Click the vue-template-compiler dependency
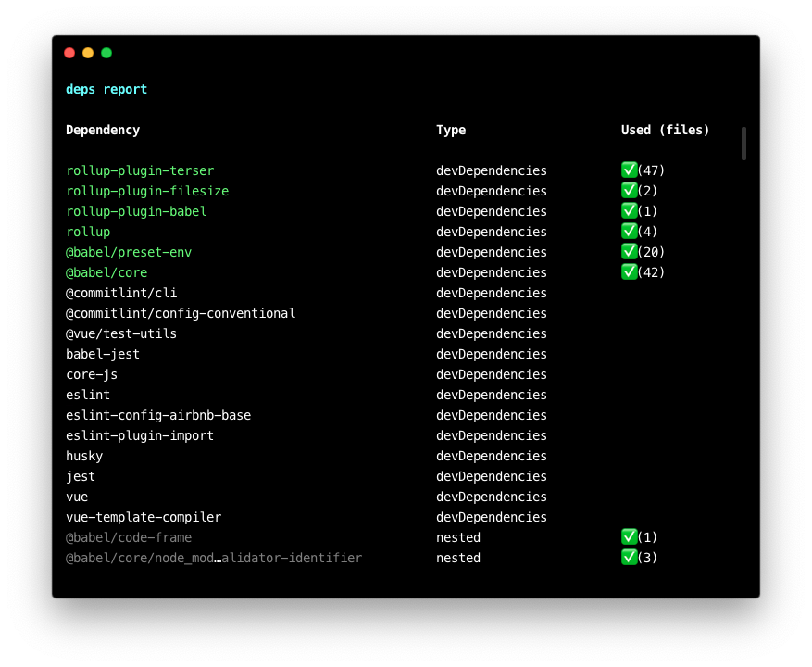The height and width of the screenshot is (667, 812). pyautogui.click(x=144, y=517)
